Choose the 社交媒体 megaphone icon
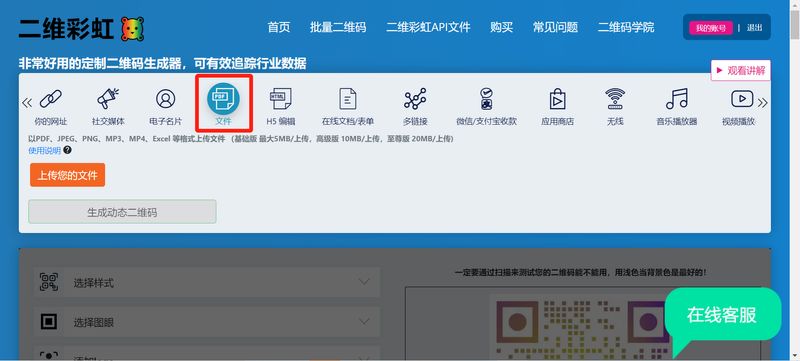 108,99
